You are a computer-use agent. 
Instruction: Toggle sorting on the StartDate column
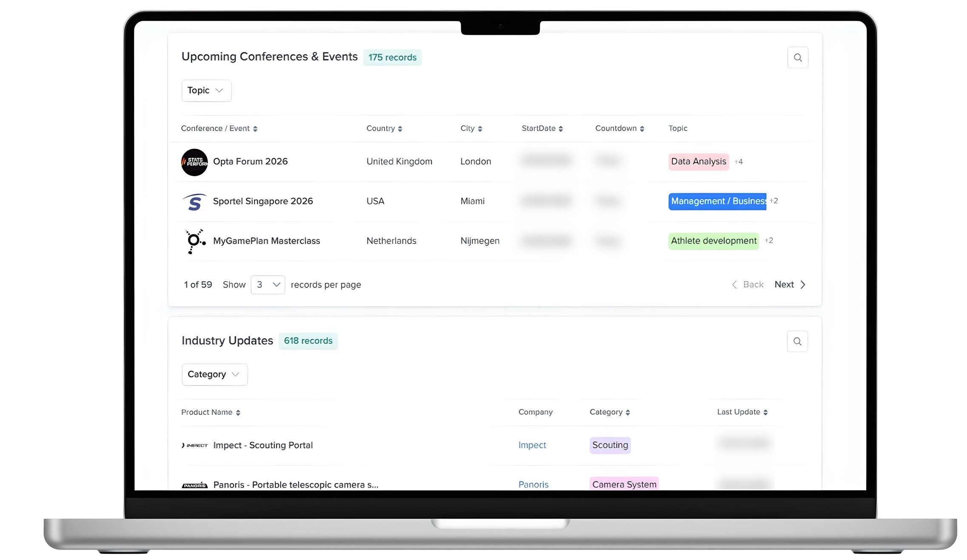pyautogui.click(x=561, y=128)
